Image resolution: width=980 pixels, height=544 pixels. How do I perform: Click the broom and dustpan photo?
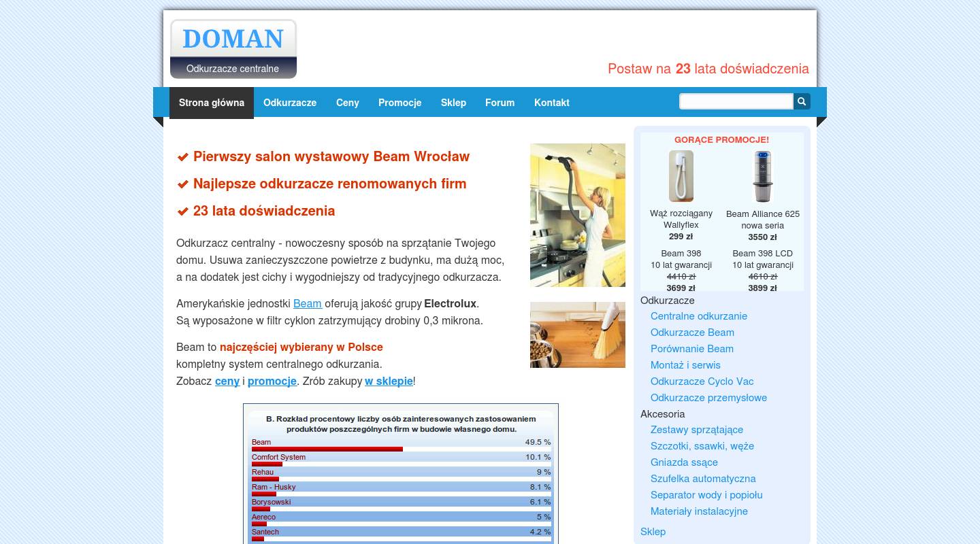(578, 335)
